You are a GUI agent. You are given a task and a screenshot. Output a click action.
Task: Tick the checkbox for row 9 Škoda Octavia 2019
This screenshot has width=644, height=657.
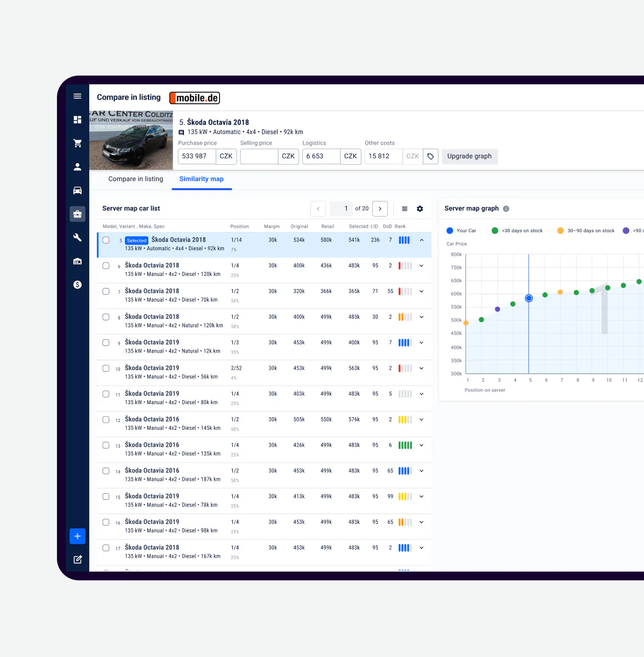tap(106, 343)
